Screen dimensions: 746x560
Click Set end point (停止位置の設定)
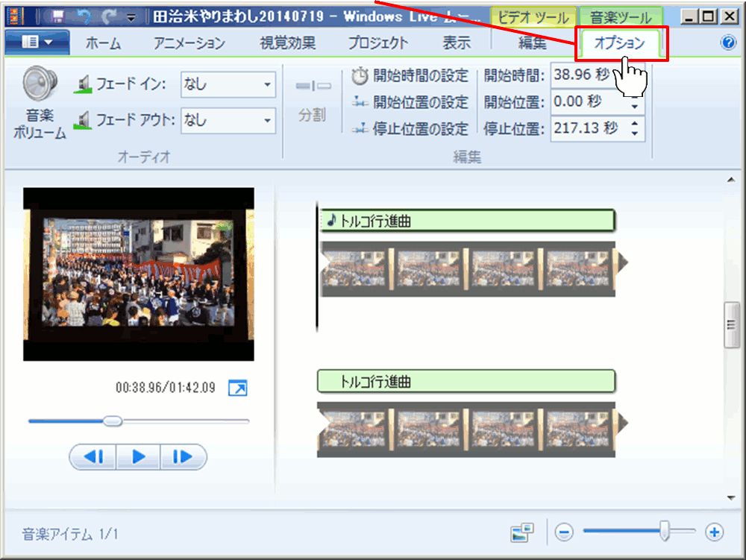(x=410, y=129)
